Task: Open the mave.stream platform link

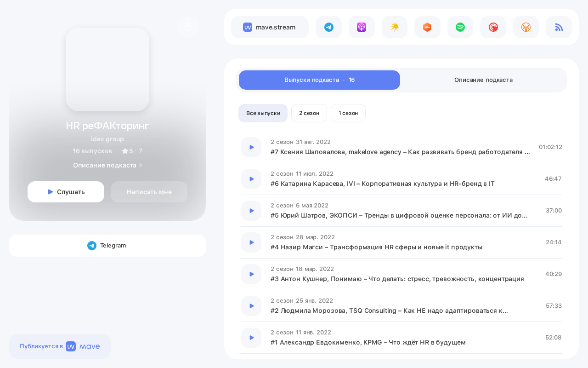Action: click(270, 27)
